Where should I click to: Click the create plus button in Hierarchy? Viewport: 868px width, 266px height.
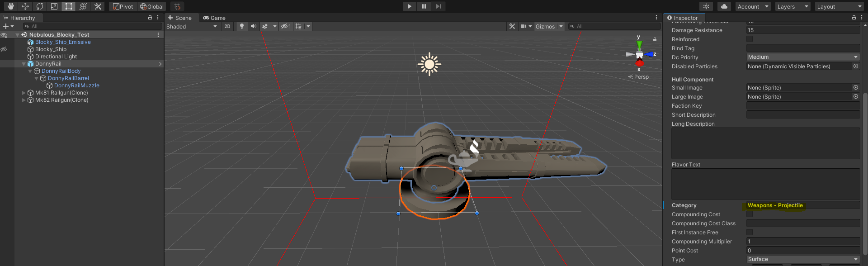point(8,26)
